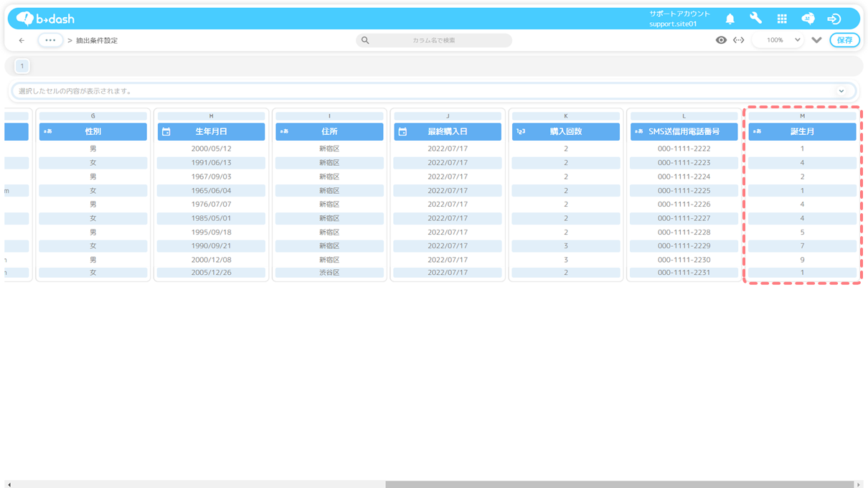Select the 生年月日 column header
The height and width of the screenshot is (488, 868).
pos(211,131)
